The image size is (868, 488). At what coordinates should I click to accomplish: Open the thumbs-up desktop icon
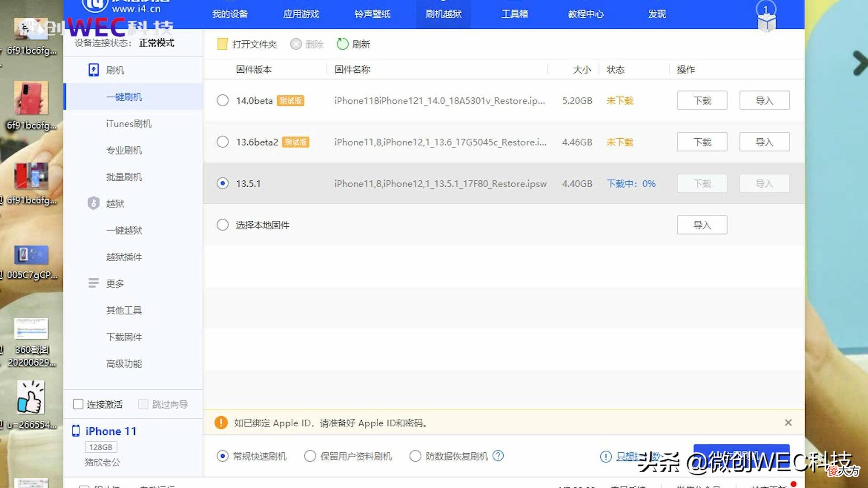[31, 397]
